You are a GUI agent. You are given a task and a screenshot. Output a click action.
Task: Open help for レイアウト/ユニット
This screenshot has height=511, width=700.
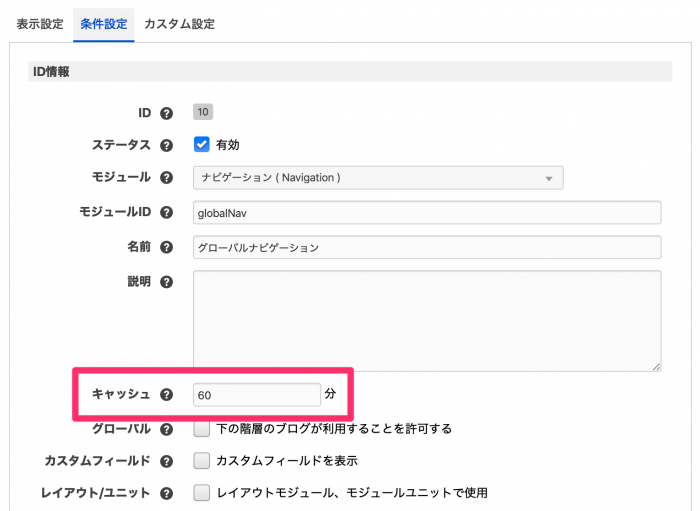pyautogui.click(x=167, y=493)
